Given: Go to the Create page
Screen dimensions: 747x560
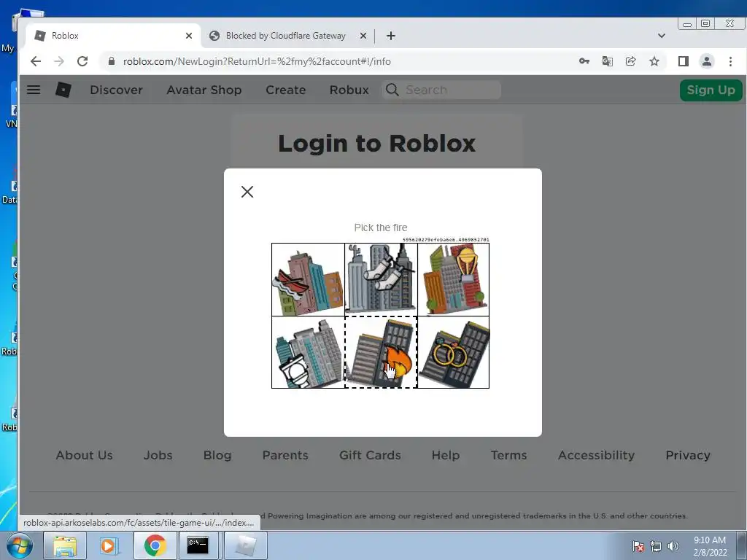Looking at the screenshot, I should [286, 90].
